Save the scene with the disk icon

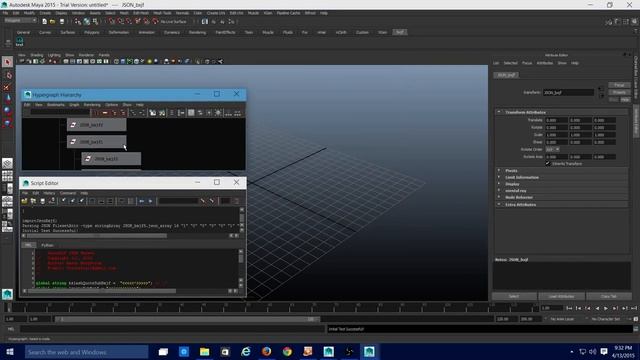(x=62, y=21)
